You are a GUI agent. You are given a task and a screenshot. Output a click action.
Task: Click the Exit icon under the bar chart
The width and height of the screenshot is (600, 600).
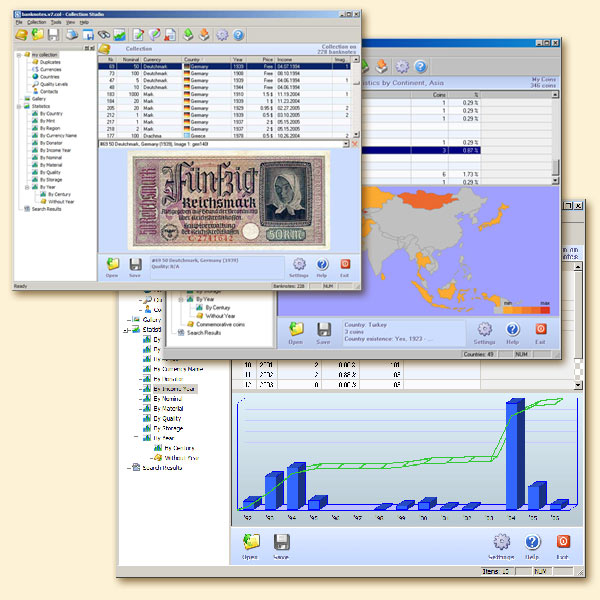[563, 541]
